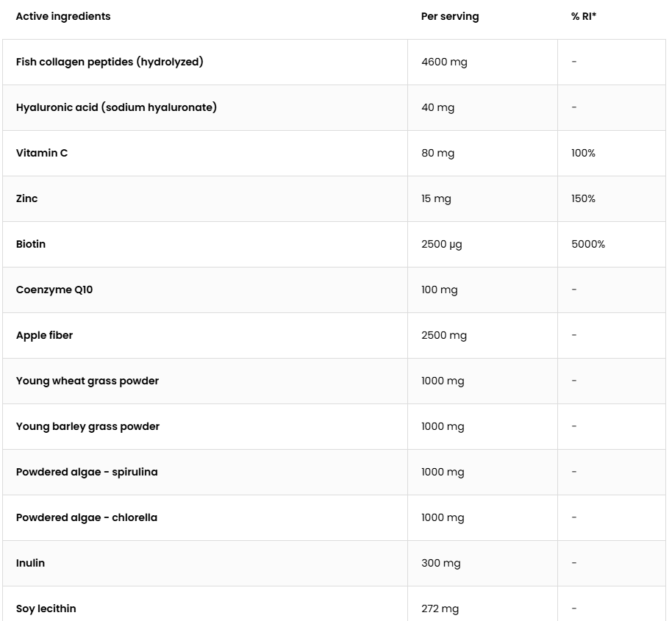672x621 pixels.
Task: Select the Powdered algae - chlorella row
Action: coord(334,518)
